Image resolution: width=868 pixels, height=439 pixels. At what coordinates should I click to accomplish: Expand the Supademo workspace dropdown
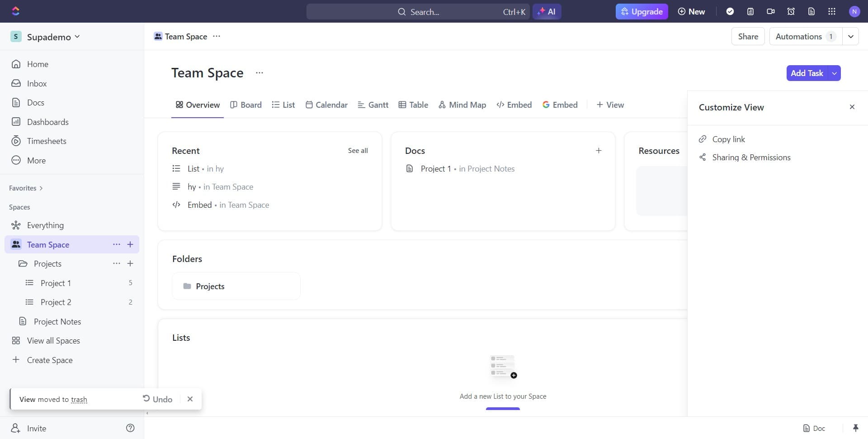click(x=77, y=37)
